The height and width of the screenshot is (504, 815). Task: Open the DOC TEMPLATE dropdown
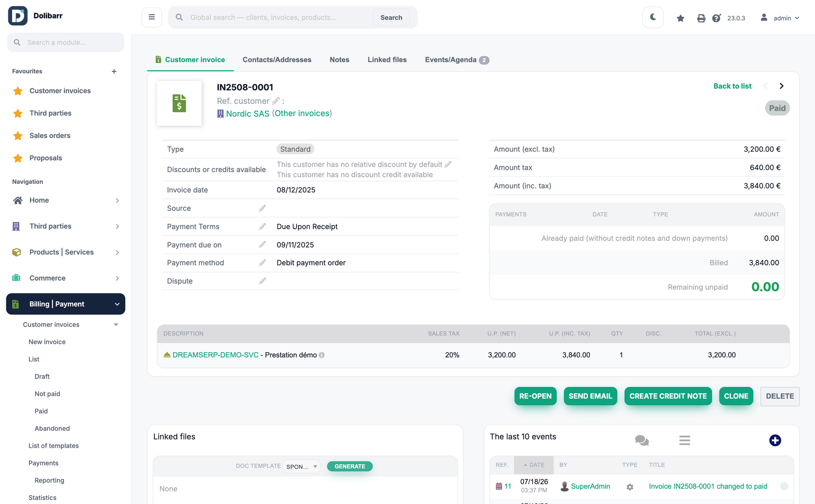tap(302, 466)
